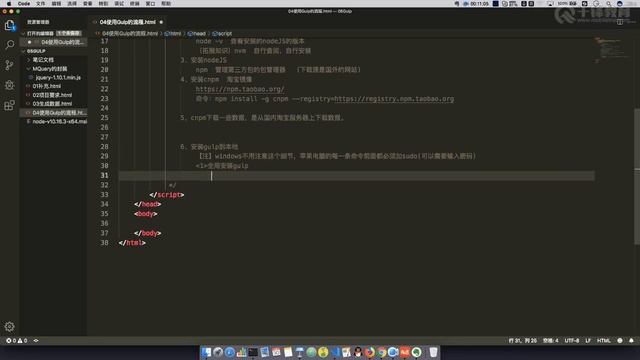Open Launchpad from the Dock
The image size is (640, 360).
(218, 352)
